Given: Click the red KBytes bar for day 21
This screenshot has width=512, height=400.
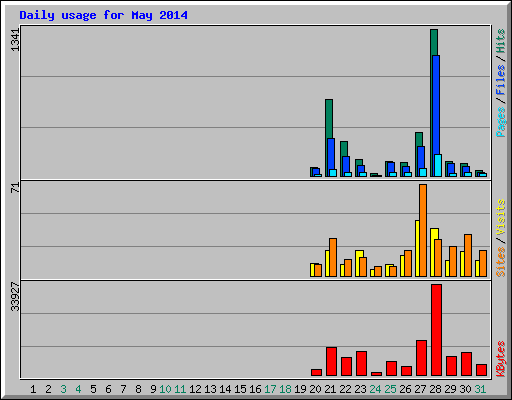Looking at the screenshot, I should pos(331,362).
